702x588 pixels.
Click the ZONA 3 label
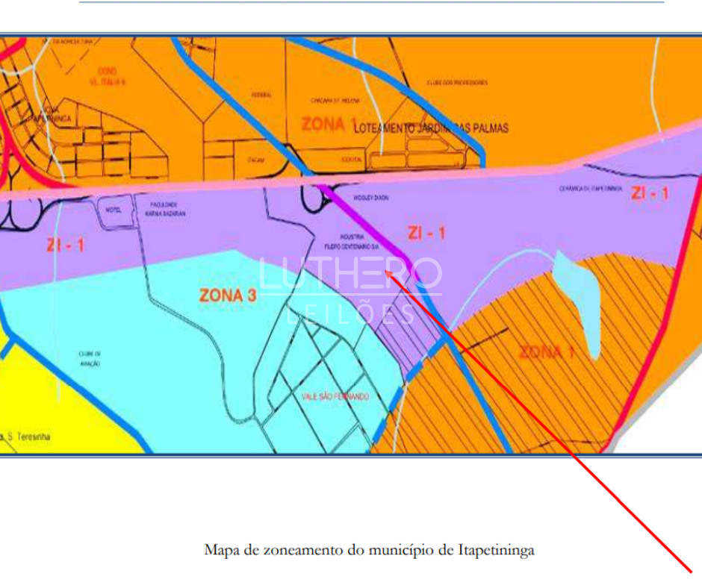228,295
